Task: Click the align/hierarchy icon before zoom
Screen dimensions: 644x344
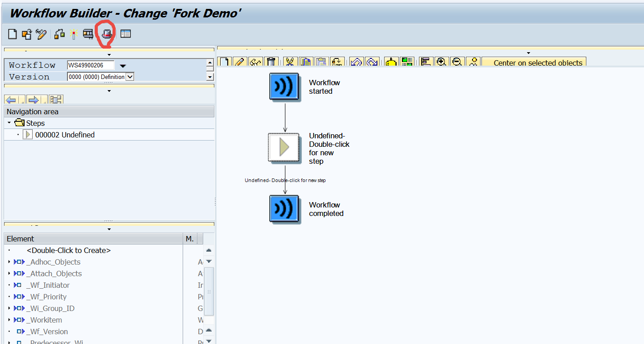Action: 426,62
